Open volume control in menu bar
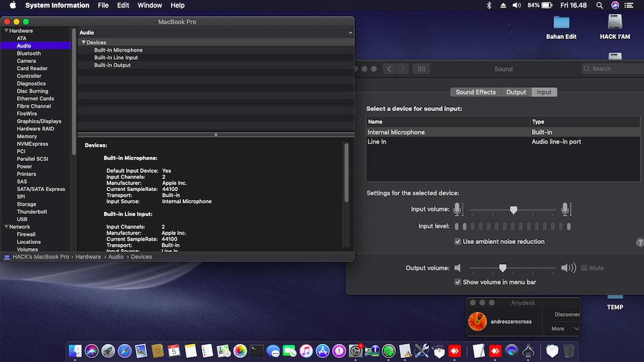The height and width of the screenshot is (362, 644). pyautogui.click(x=517, y=5)
